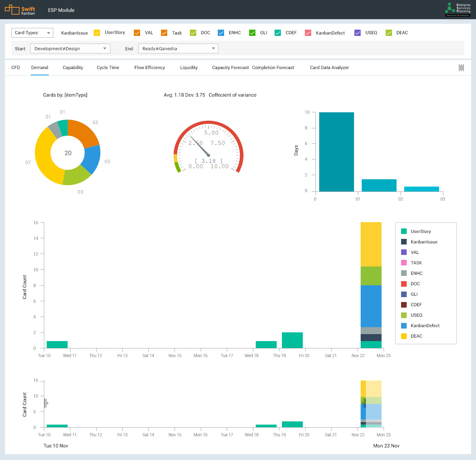Click the DOC legend red square

(404, 284)
